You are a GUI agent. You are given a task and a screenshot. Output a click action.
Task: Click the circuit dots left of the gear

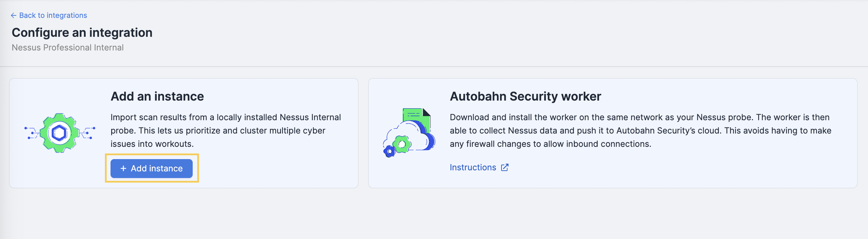click(32, 133)
